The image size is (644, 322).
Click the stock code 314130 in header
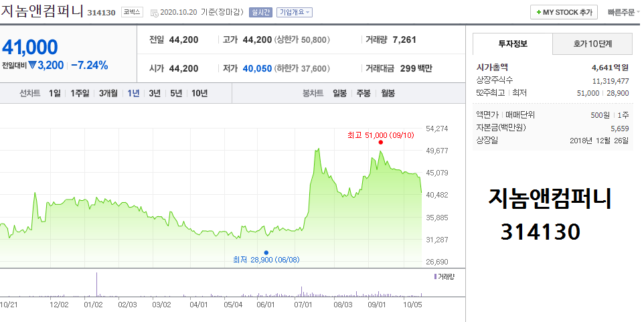101,13
